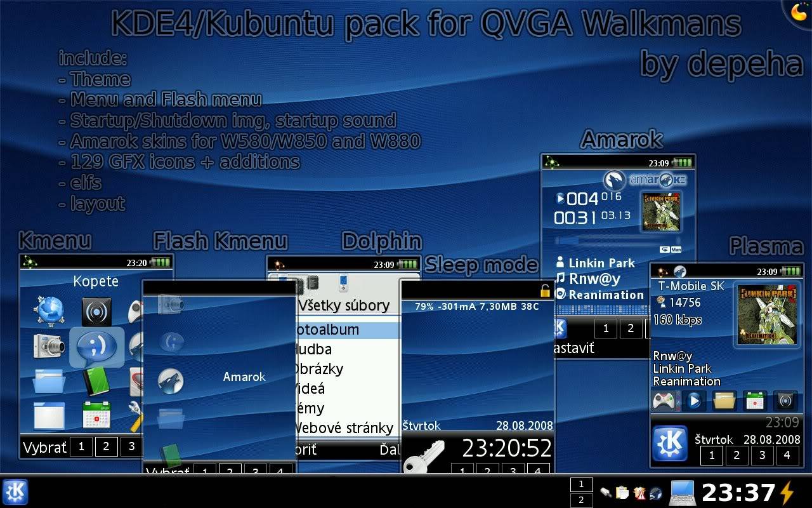Switch to virtual desktop 1 in the panel pager
Viewport: 812px width, 508px height.
[x=581, y=485]
